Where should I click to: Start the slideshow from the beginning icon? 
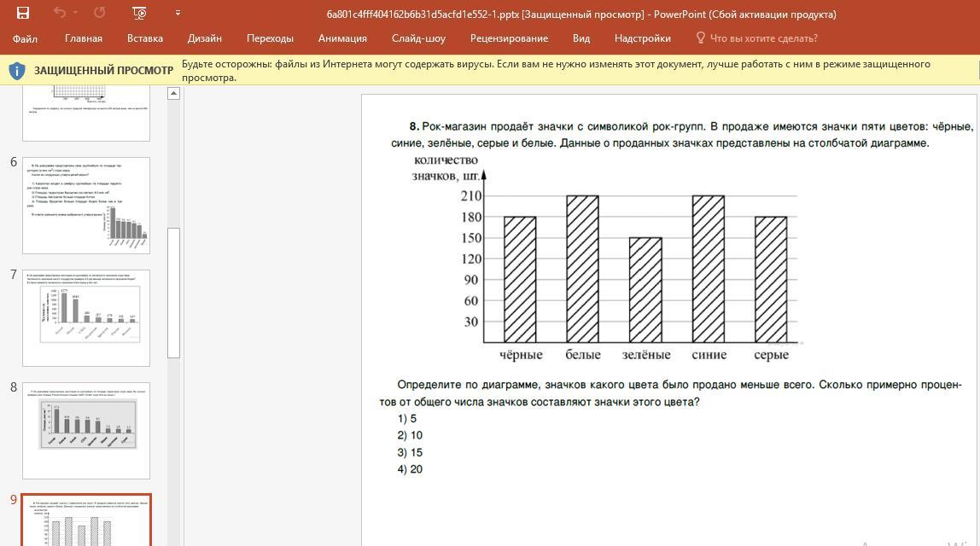coord(139,13)
